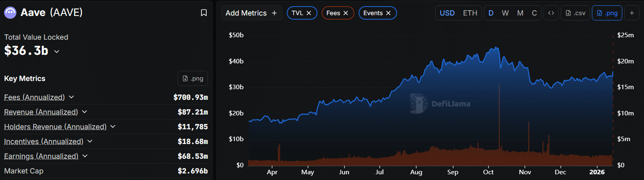The height and width of the screenshot is (180, 644).
Task: Click the Aave logo icon
Action: (x=10, y=13)
